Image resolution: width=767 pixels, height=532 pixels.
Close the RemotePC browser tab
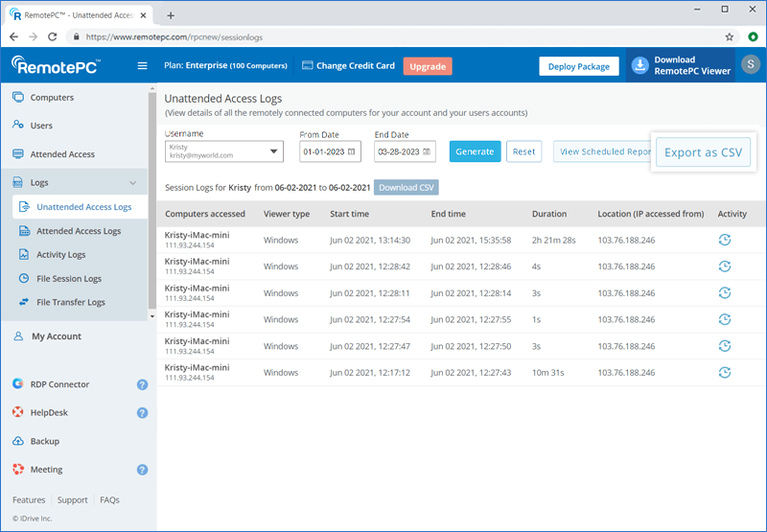pyautogui.click(x=143, y=15)
